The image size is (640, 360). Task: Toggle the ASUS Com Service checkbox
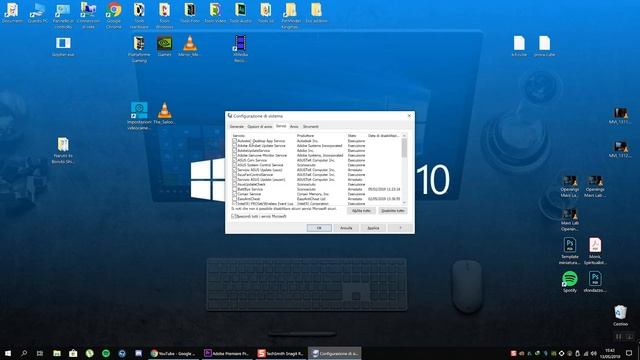click(x=235, y=160)
